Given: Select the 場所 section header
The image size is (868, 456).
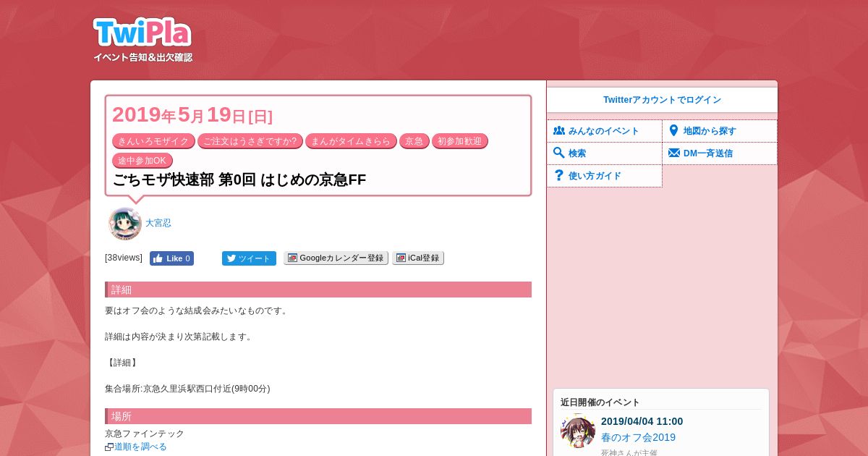Looking at the screenshot, I should [x=318, y=416].
